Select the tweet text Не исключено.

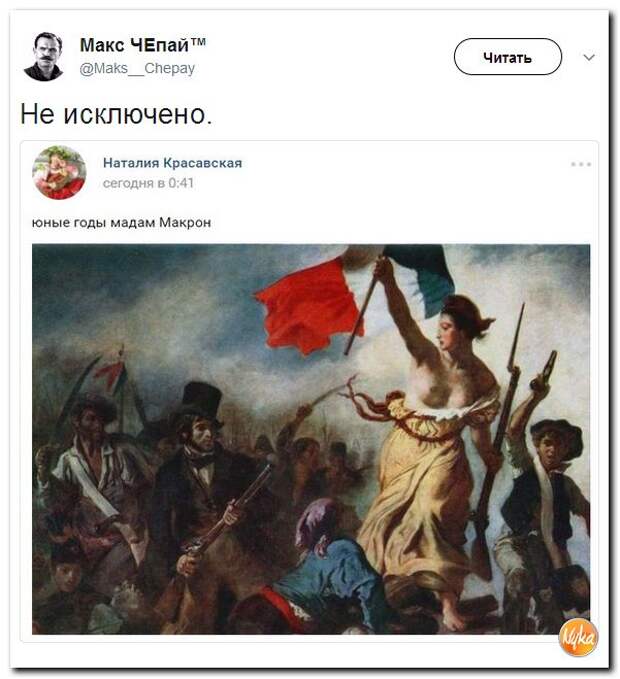(x=116, y=115)
